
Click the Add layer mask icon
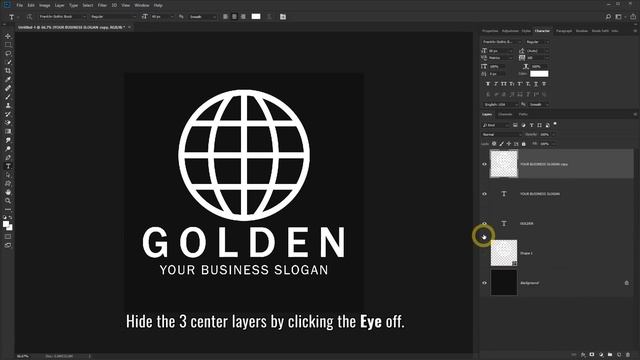pyautogui.click(x=592, y=355)
